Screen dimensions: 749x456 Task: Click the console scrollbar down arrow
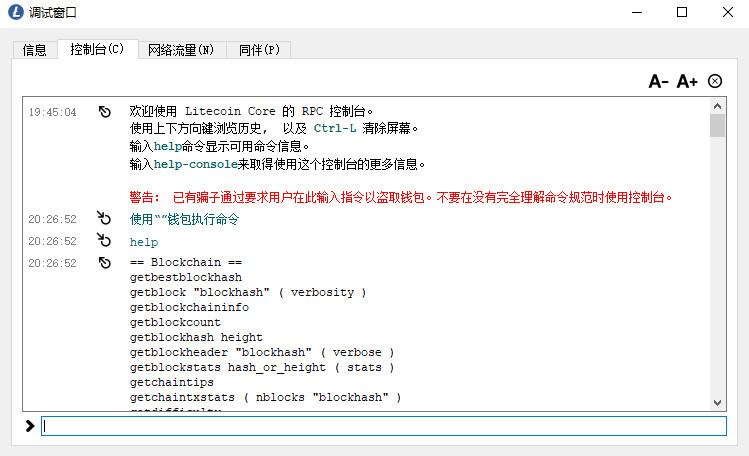point(717,403)
